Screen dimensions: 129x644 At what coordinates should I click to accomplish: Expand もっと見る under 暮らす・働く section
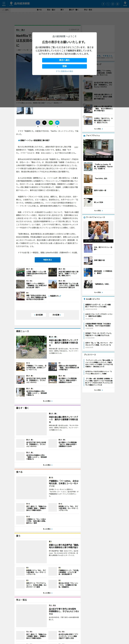pos(48,465)
